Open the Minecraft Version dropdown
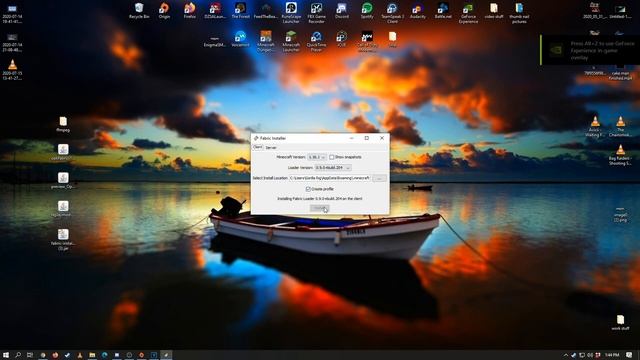This screenshot has height=360, width=640. [317, 157]
